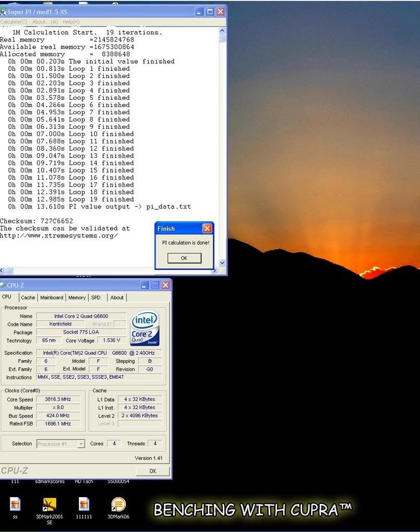Click the Level 2 cache value 2 x 4096 KBytes

pyautogui.click(x=140, y=416)
